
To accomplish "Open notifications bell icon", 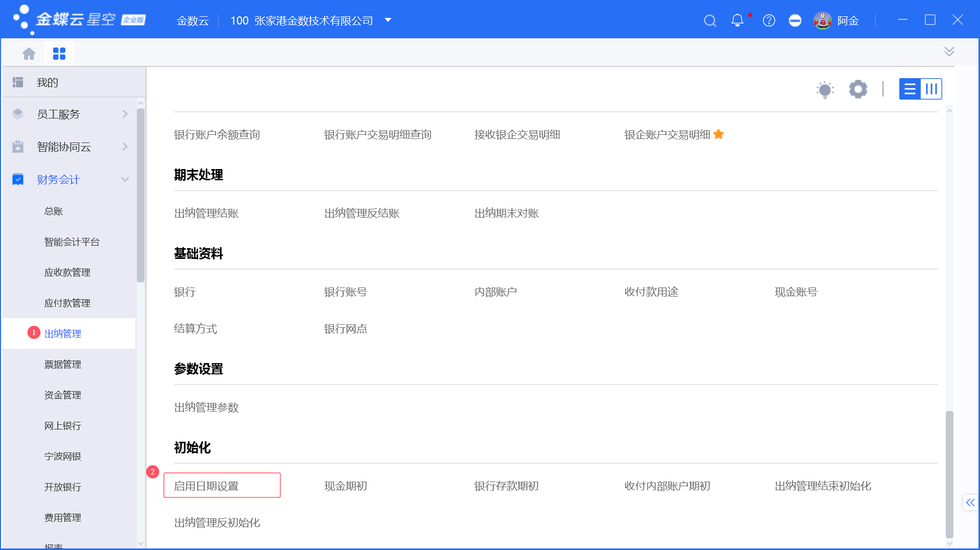I will 737,20.
